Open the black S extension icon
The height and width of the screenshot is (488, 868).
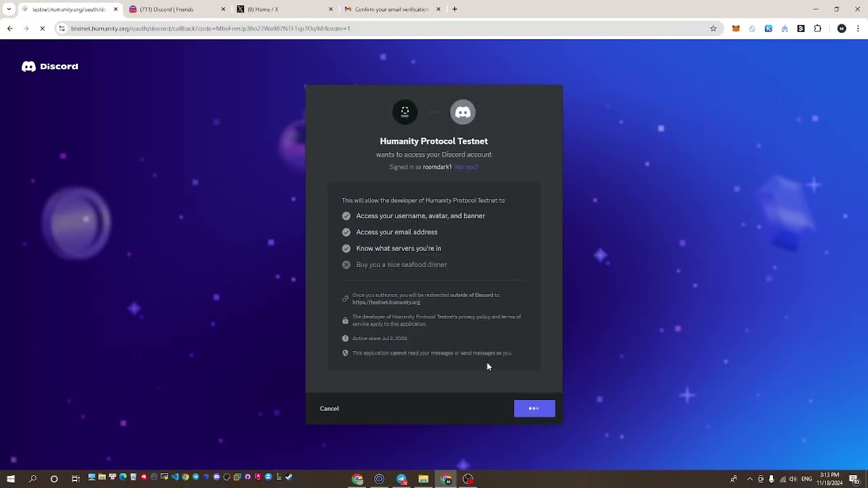click(801, 28)
